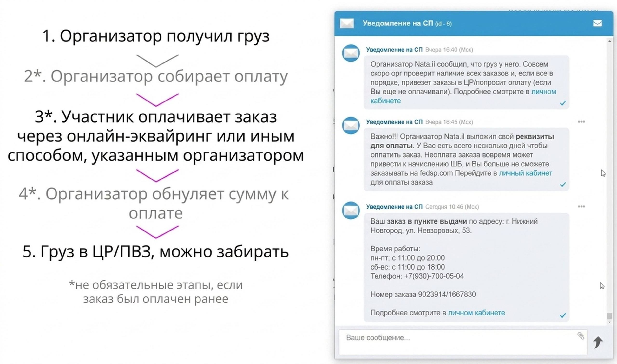Click bold text 'реквизиты для оплаты'

462,141
